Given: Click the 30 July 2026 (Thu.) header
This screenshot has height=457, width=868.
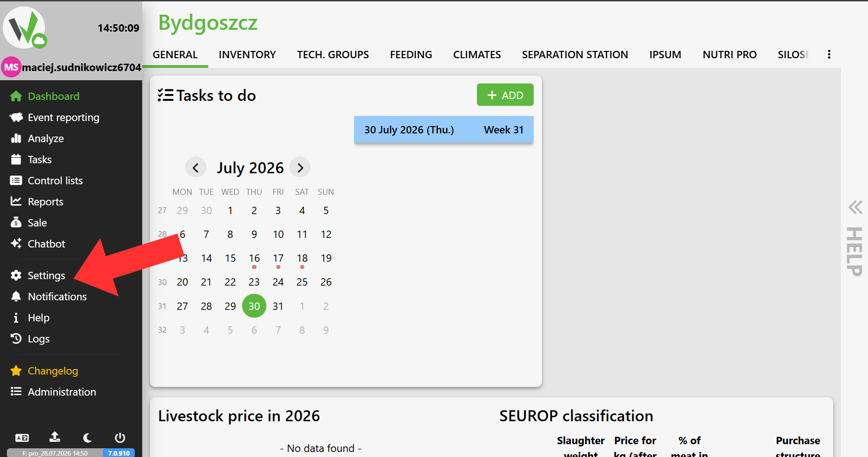Looking at the screenshot, I should 409,130.
